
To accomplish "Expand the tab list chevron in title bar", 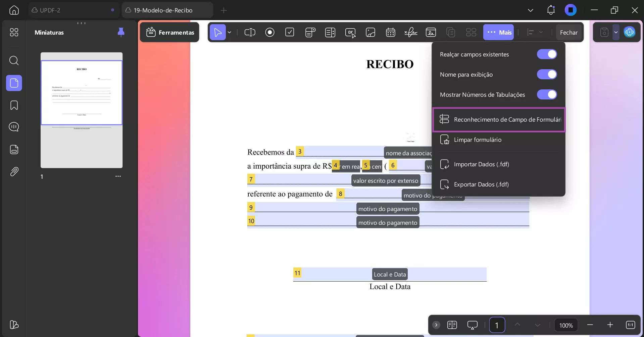I will [530, 10].
